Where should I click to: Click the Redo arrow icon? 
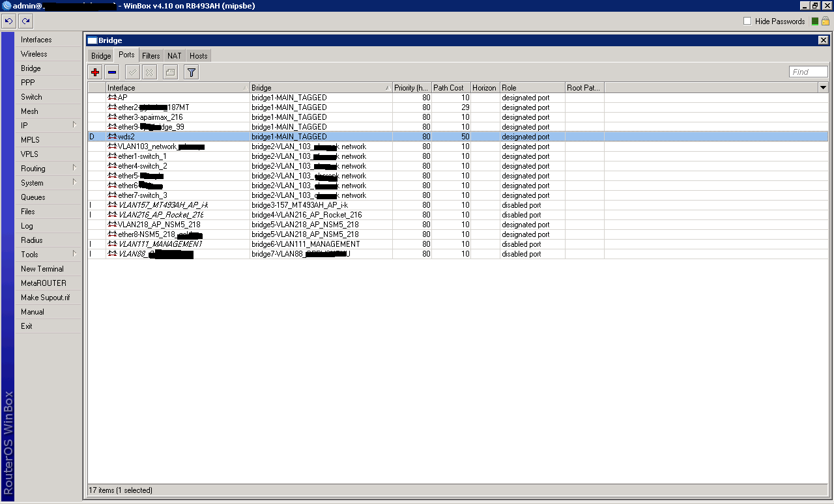(26, 21)
